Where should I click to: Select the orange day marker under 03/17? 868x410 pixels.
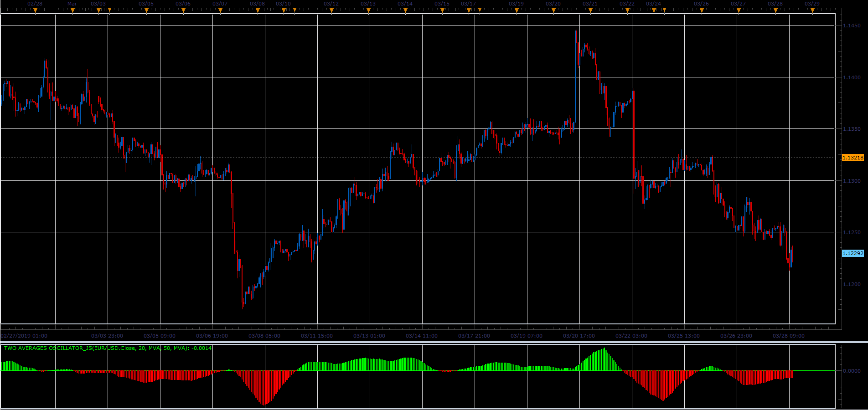coord(469,10)
